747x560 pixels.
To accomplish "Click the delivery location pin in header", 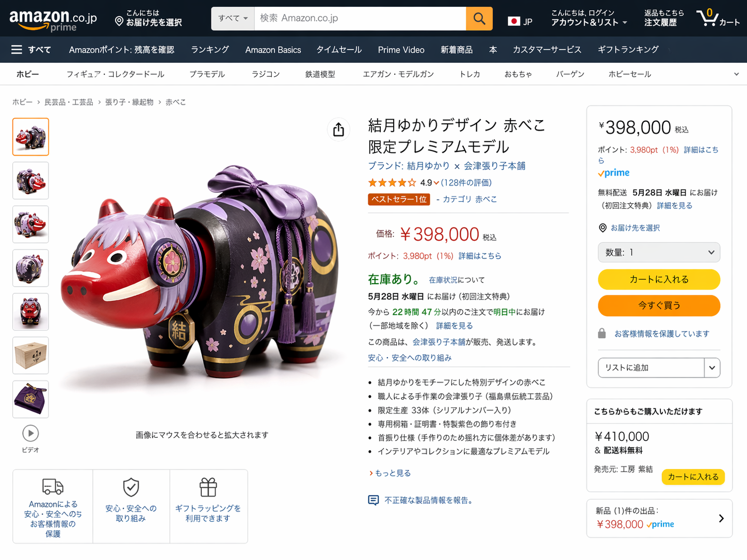I will [119, 22].
